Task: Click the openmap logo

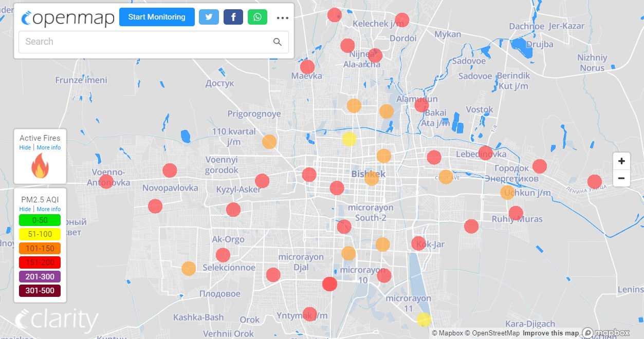Action: point(68,17)
